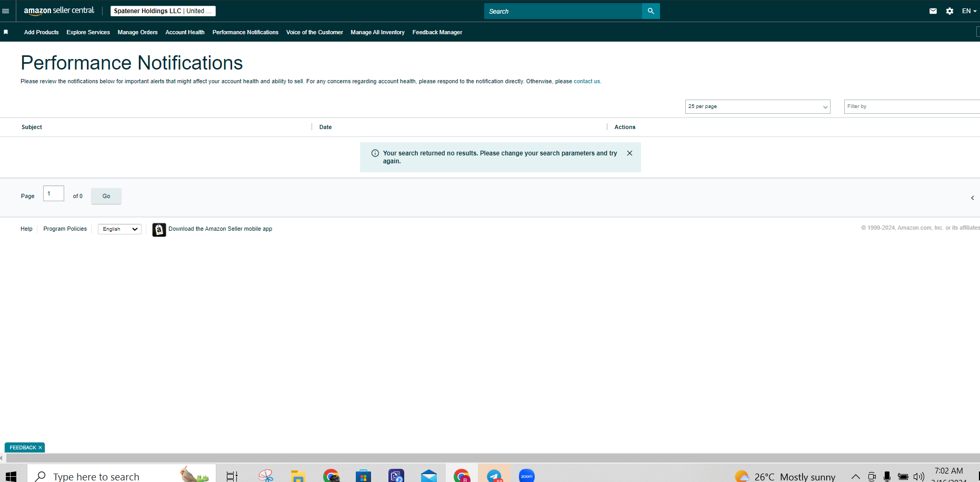The image size is (980, 482).
Task: Go to Account Health
Action: pos(185,32)
